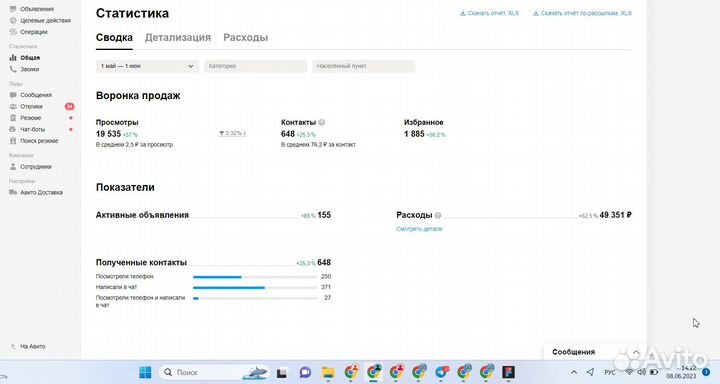Switch to the Расходы tab
This screenshot has width=720, height=384.
(x=246, y=38)
